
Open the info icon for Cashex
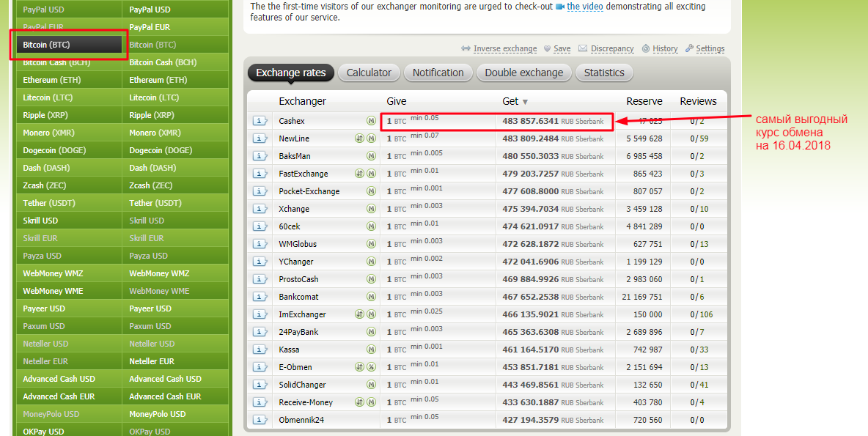pos(260,121)
